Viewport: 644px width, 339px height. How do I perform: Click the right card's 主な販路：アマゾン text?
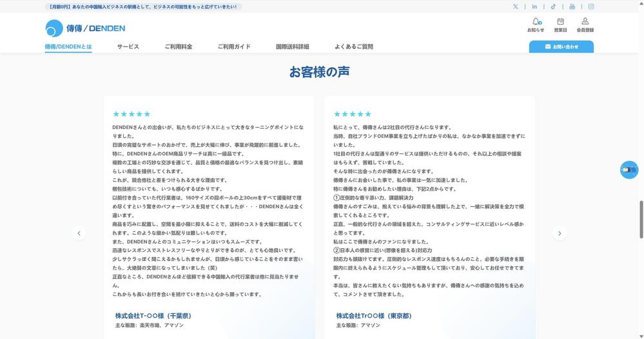358,325
